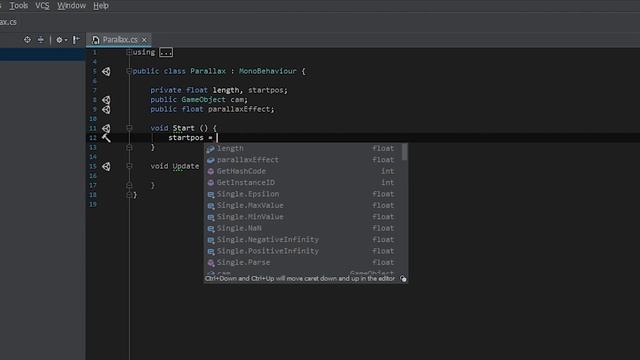Click the MonoBehaviour base class name

(x=268, y=71)
